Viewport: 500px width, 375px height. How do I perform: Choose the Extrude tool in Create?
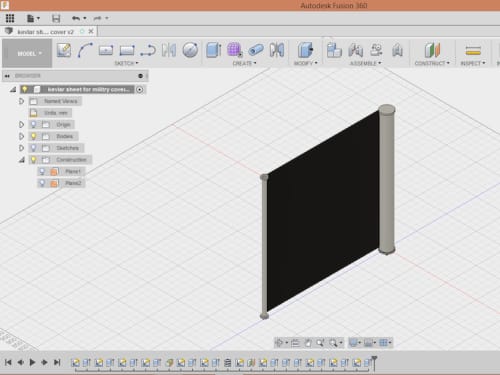point(213,50)
